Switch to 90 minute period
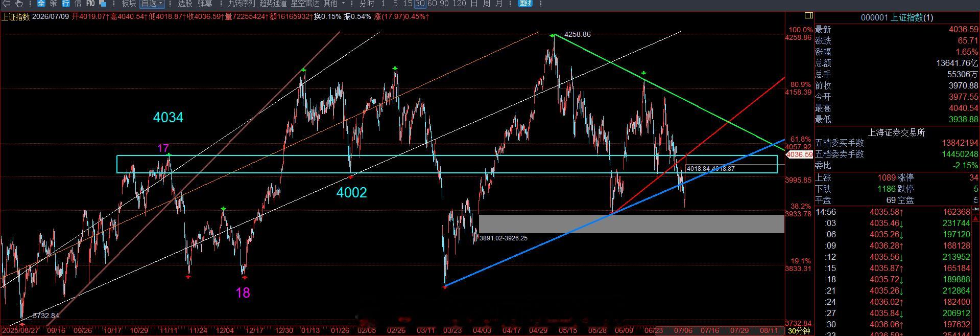980x336 pixels. 444,3
